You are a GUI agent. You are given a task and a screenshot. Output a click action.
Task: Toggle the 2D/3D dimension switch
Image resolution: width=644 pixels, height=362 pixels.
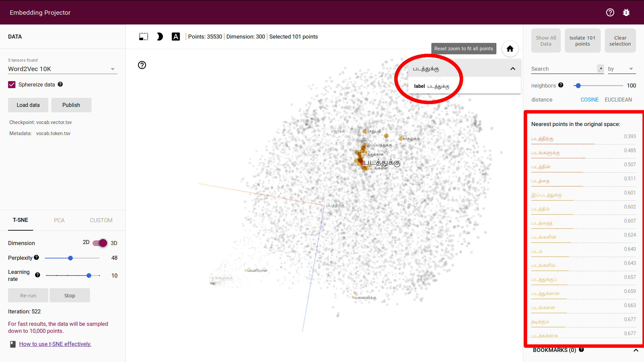pyautogui.click(x=100, y=243)
